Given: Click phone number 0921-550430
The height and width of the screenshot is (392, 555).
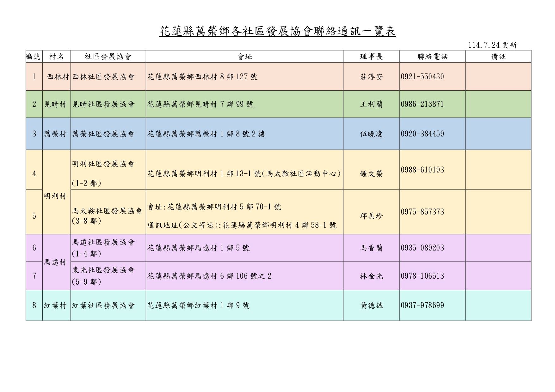Looking at the screenshot, I should point(422,77).
